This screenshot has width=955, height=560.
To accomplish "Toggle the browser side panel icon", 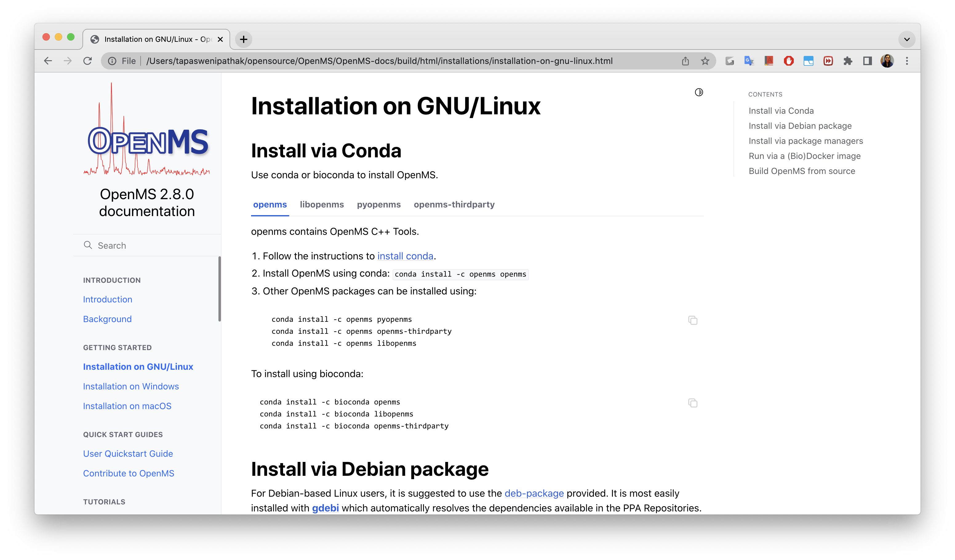I will point(867,61).
